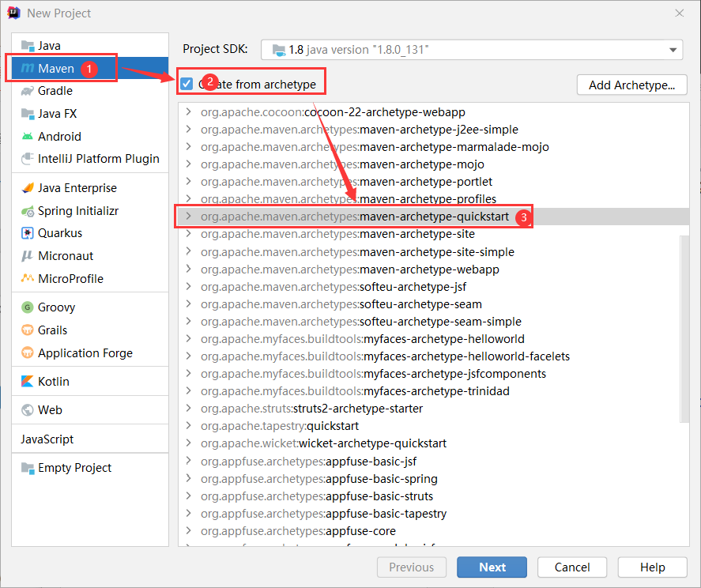Select myfaces-archetype-jsfcomponents row
This screenshot has width=701, height=588.
[x=434, y=373]
